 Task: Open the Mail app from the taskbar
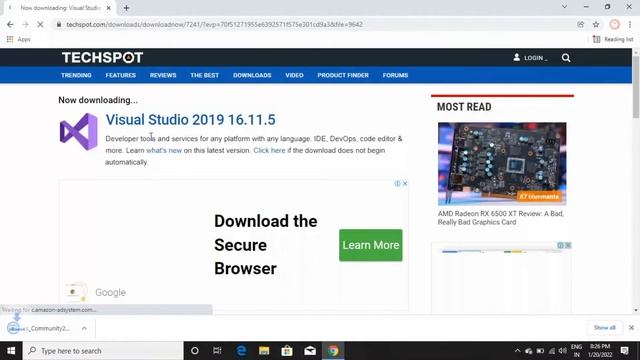[x=310, y=351]
